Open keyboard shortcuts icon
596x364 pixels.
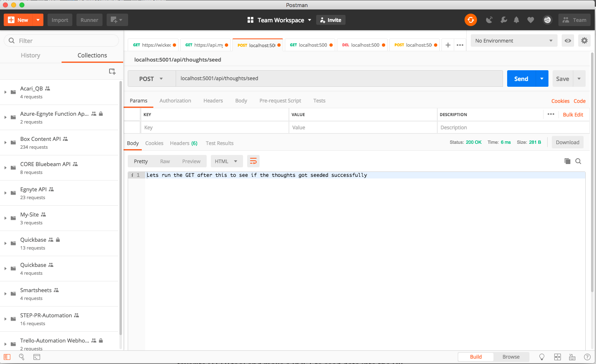click(x=572, y=357)
